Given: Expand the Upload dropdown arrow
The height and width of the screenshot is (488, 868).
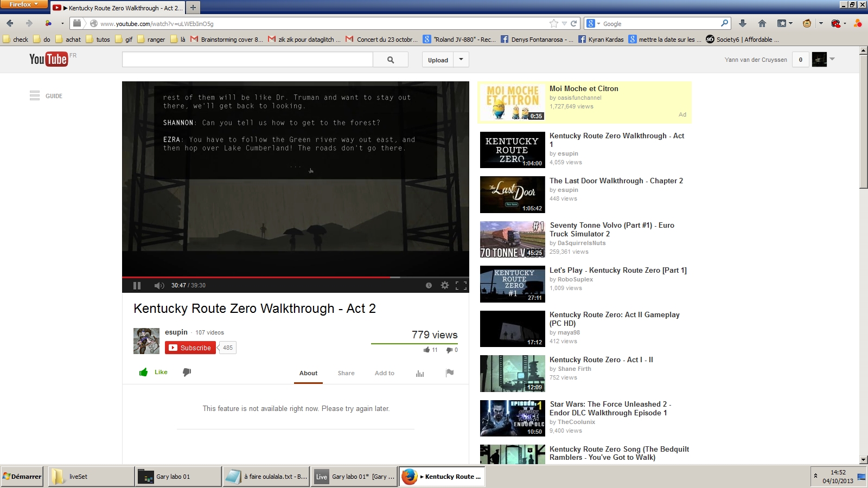Looking at the screenshot, I should [461, 60].
